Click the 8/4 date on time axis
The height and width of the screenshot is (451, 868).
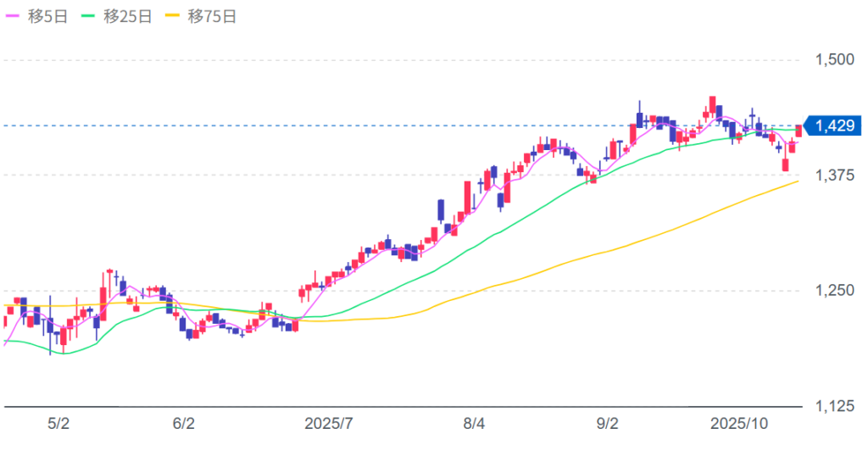click(475, 422)
